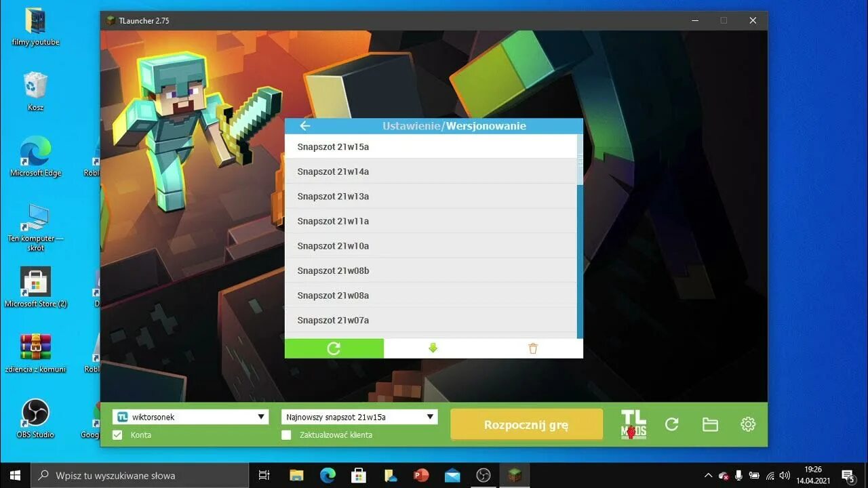Open Windows Start menu

[x=16, y=475]
